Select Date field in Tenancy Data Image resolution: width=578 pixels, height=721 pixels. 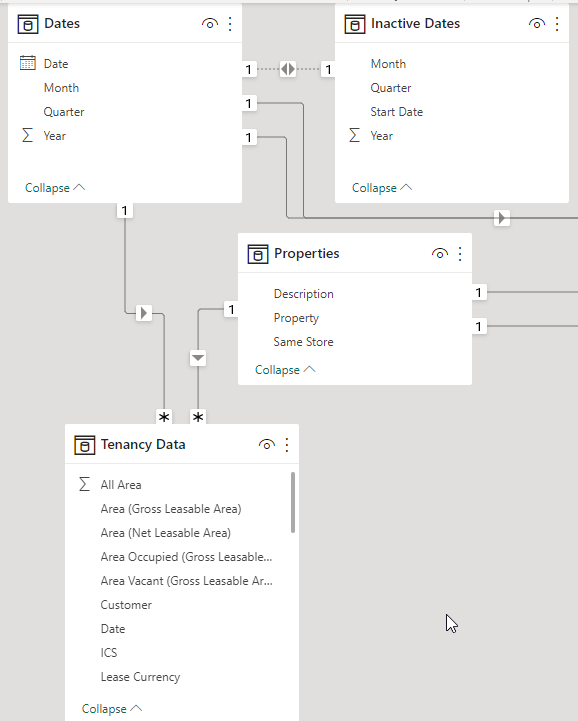pyautogui.click(x=113, y=629)
